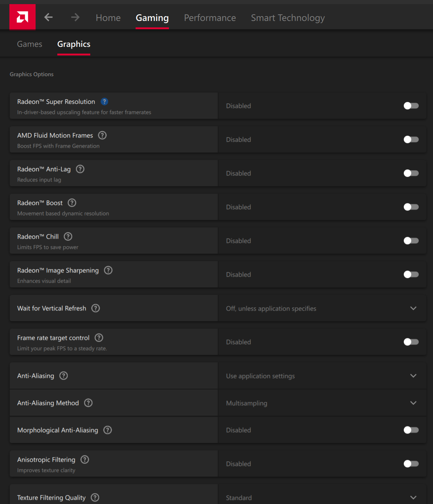Open Anti-Aliasing Method Multisampling dropdown
This screenshot has width=433, height=504.
tap(322, 403)
